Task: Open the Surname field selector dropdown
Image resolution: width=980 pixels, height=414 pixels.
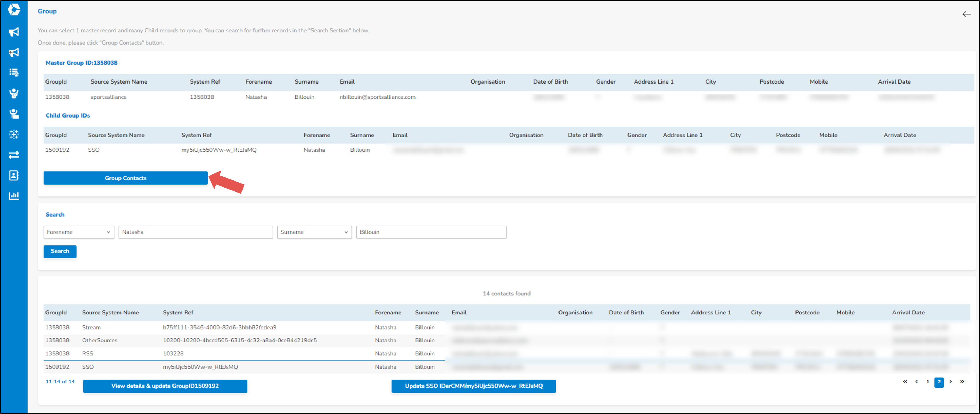Action: click(x=314, y=232)
